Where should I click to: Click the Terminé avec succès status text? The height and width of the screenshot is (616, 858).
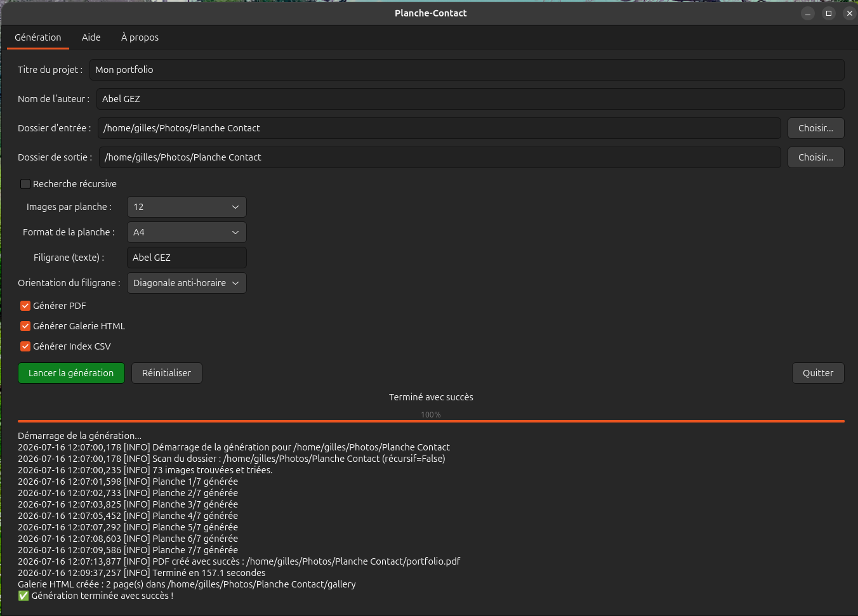431,397
